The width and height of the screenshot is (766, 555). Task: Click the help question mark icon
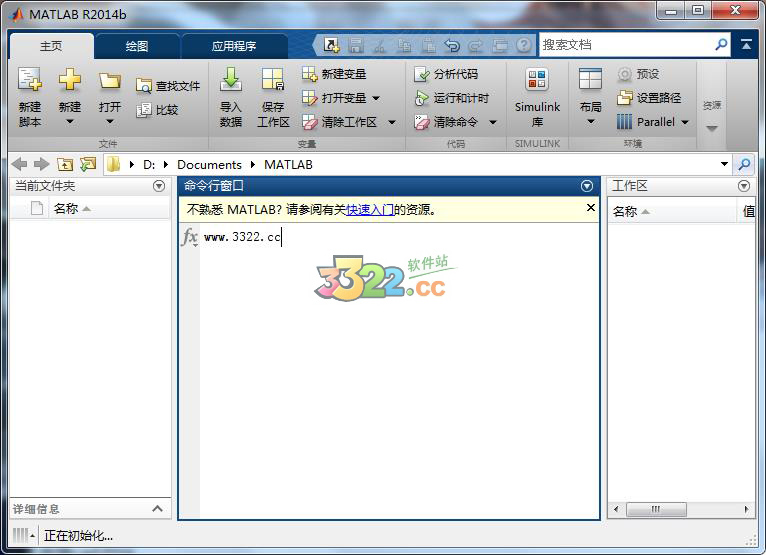(x=523, y=45)
